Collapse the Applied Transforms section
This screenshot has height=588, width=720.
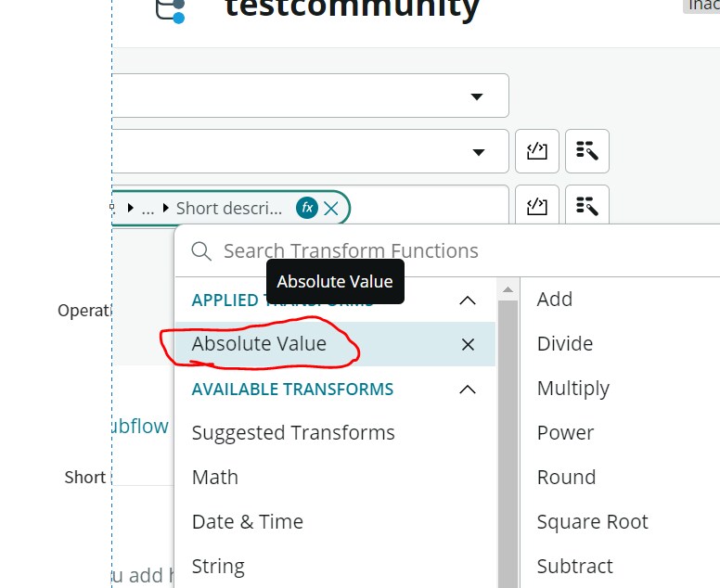468,300
